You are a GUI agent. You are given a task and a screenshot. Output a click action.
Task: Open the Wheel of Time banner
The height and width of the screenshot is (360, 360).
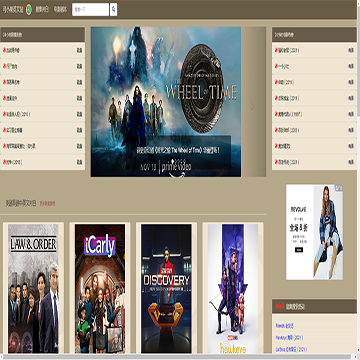[x=166, y=102]
